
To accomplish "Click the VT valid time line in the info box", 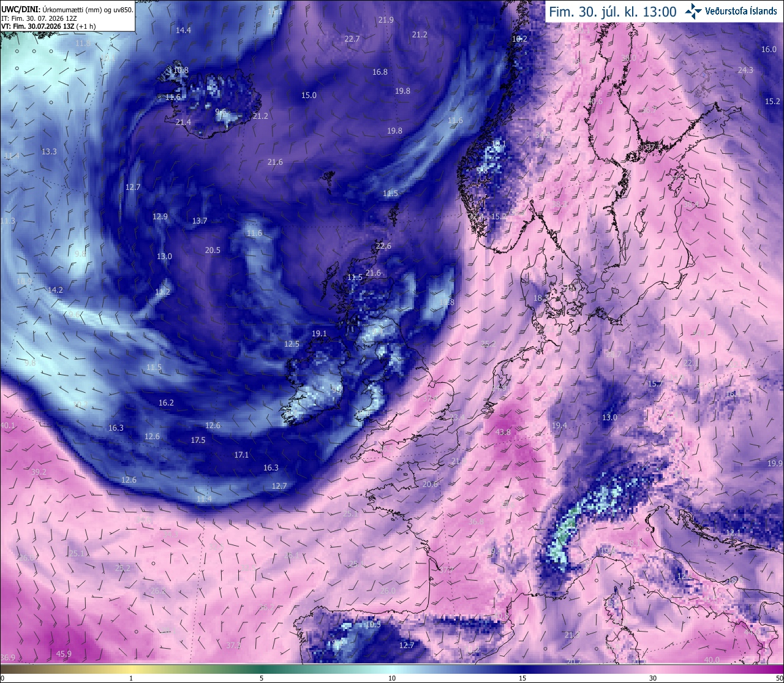I will [x=48, y=26].
